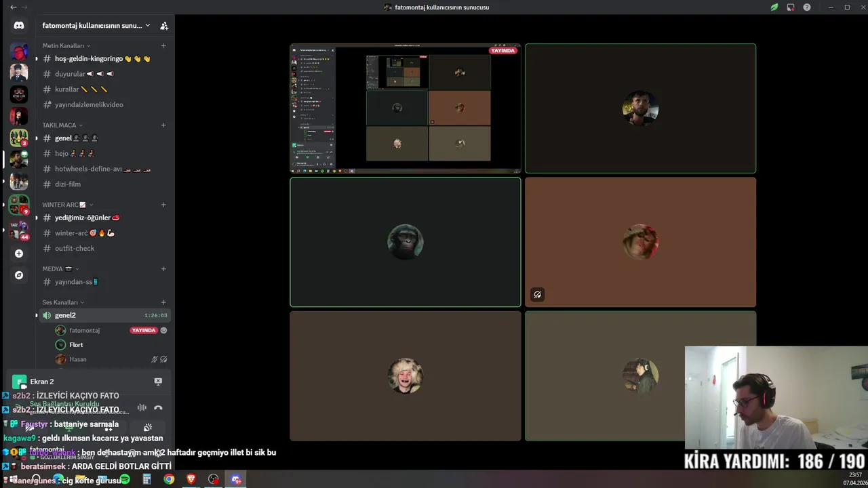The height and width of the screenshot is (488, 868).
Task: Open server dropdown next to fatomontaj kullanıcısının sunucusu
Action: (148, 26)
